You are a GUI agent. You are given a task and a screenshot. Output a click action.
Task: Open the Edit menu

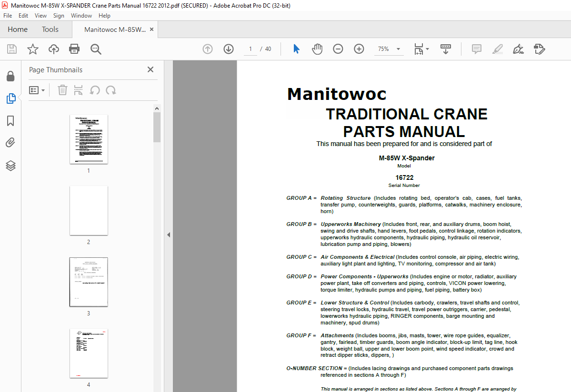23,16
